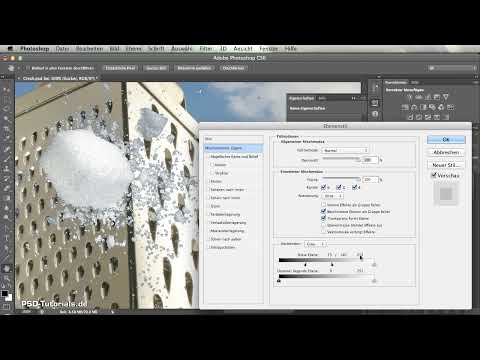Add a Hue/Saturation adjustment in Korrekturen

(x=405, y=107)
